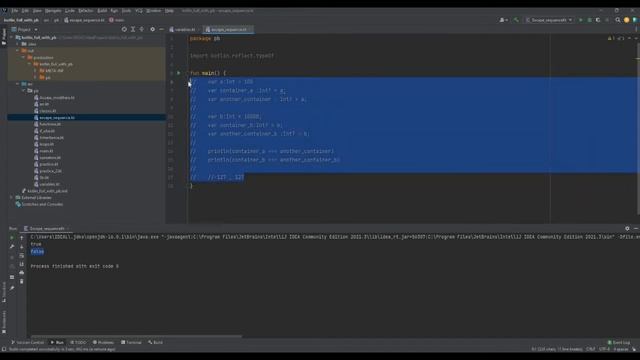Open the run configuration dropdown
The width and height of the screenshot is (640, 360).
coord(549,20)
